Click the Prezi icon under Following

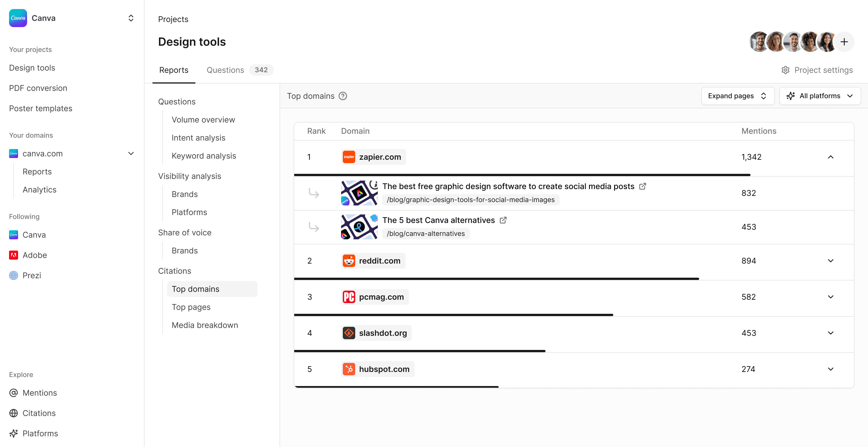[x=13, y=275]
